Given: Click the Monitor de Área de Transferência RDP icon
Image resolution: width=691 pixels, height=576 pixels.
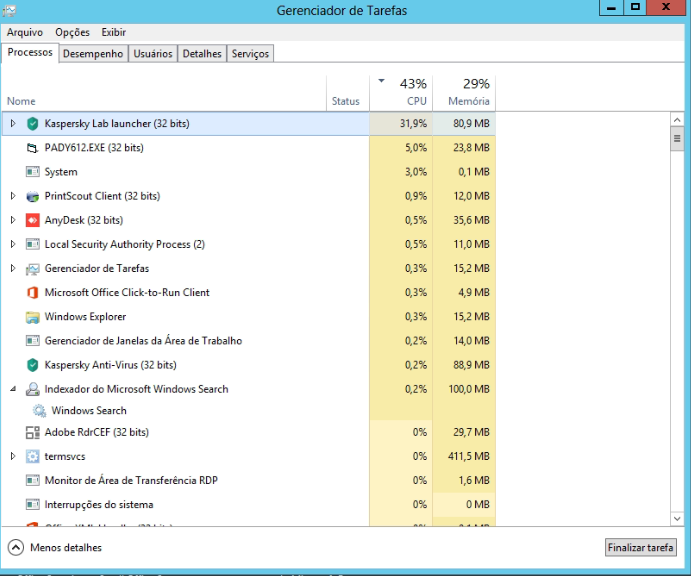Looking at the screenshot, I should (x=33, y=480).
